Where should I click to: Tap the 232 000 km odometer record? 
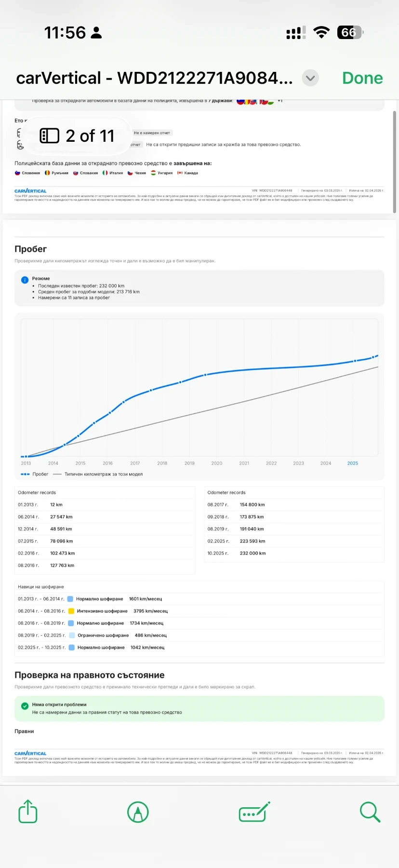(253, 553)
